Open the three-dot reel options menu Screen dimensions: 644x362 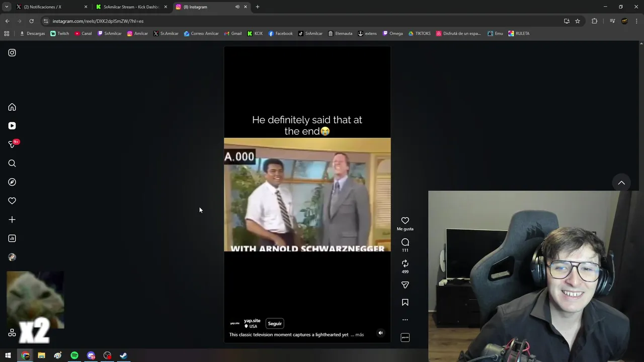[x=405, y=320]
